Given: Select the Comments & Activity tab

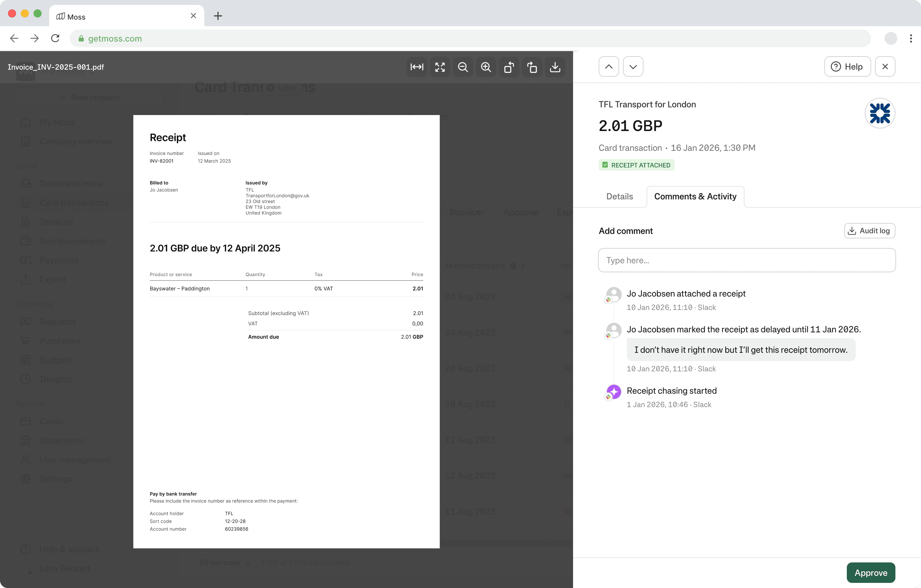Looking at the screenshot, I should (695, 197).
